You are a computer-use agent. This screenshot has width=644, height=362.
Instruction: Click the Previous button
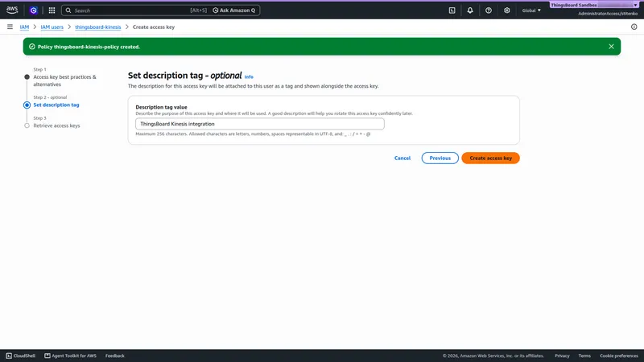click(x=440, y=158)
